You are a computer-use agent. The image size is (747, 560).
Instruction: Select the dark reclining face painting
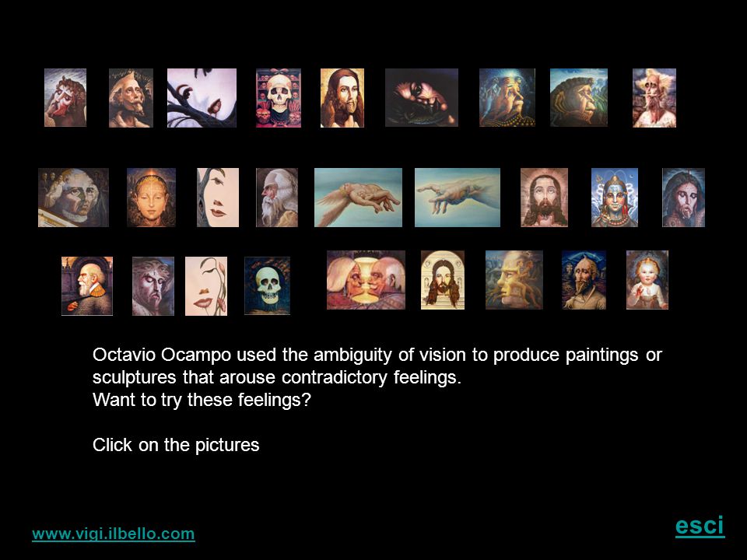pos(422,98)
